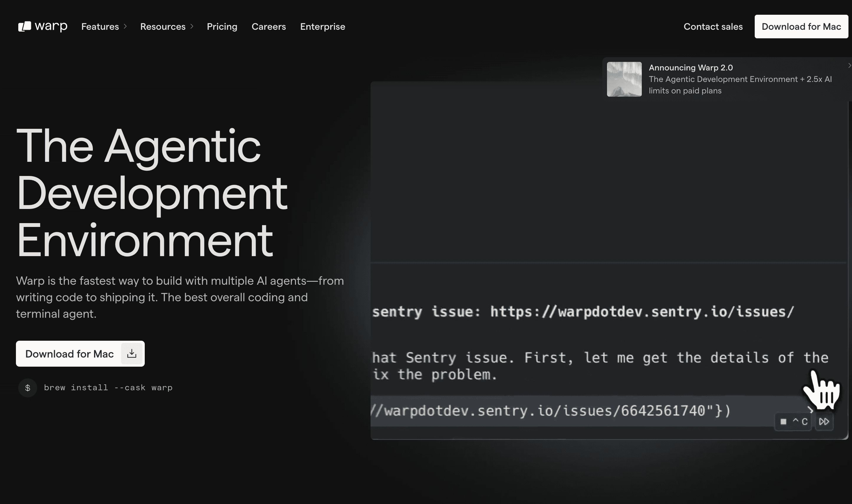
Task: Click the download arrow icon in the hero button
Action: [x=132, y=354]
